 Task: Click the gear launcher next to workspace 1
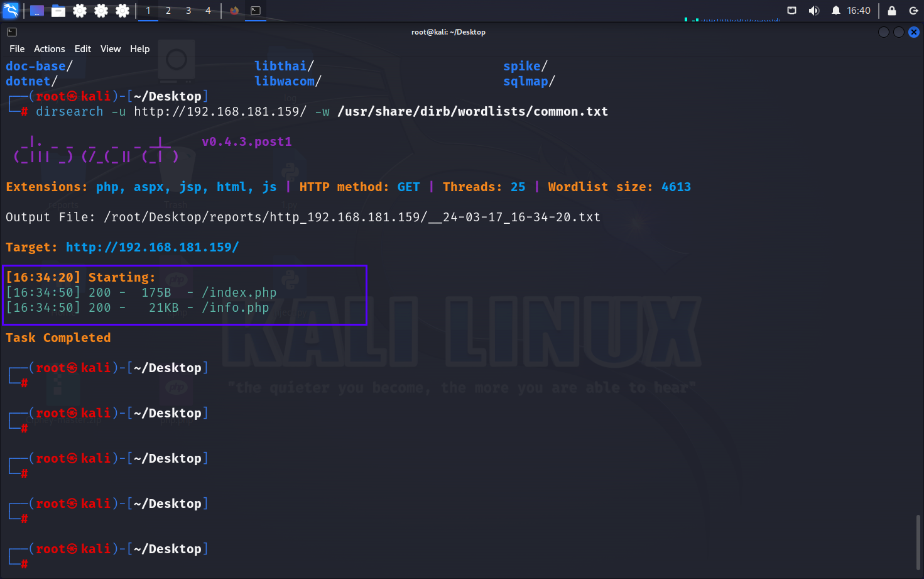[x=122, y=11]
